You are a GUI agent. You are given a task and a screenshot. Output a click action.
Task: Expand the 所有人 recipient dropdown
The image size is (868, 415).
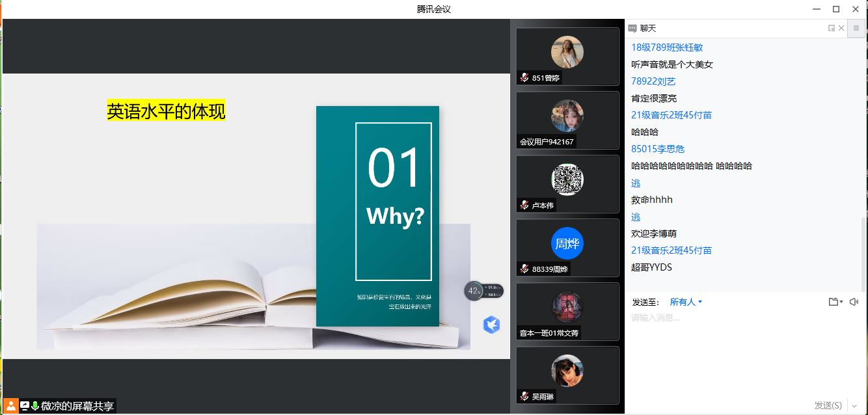click(x=686, y=302)
